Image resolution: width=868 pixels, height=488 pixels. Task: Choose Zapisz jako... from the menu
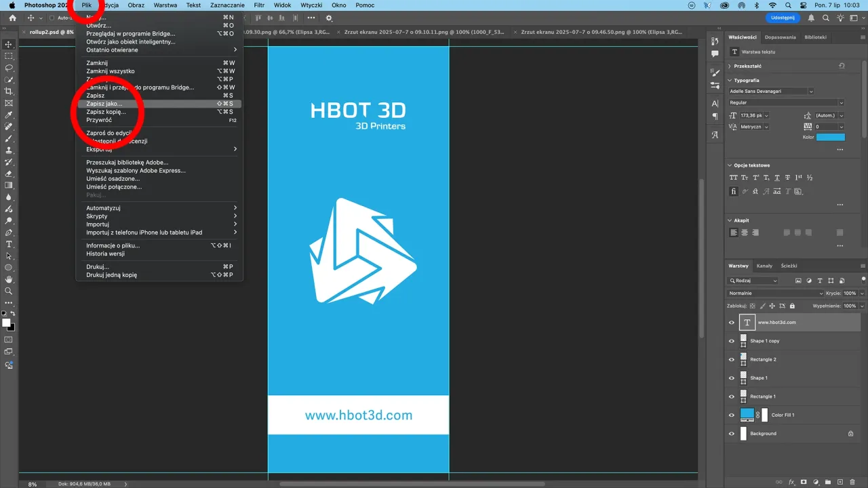tap(159, 104)
